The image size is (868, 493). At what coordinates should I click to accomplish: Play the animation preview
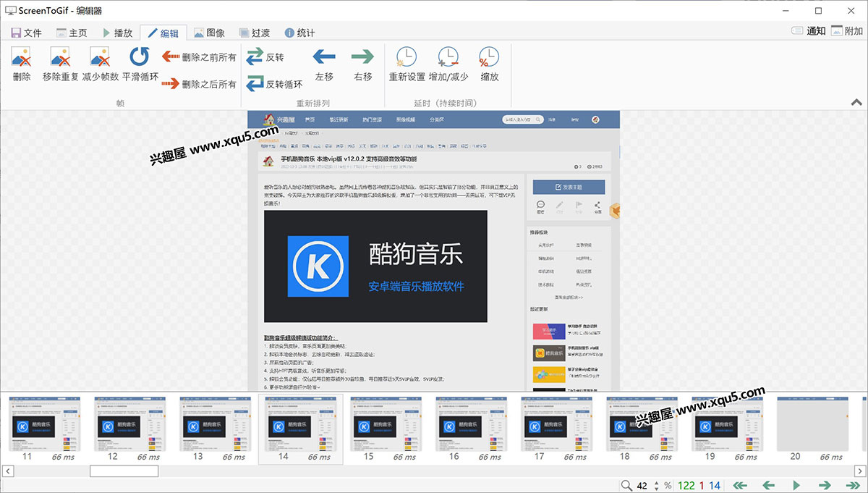click(x=796, y=486)
